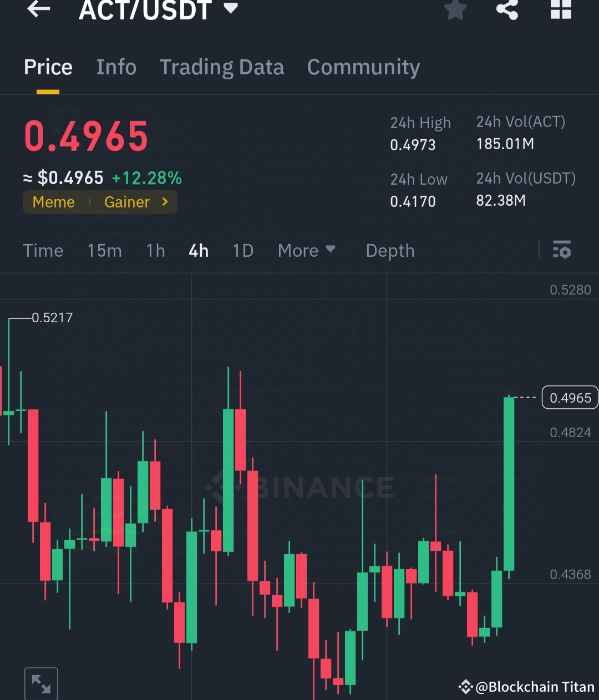This screenshot has height=700, width=599.
Task: Switch chart to 1D timeframe
Action: tap(242, 251)
